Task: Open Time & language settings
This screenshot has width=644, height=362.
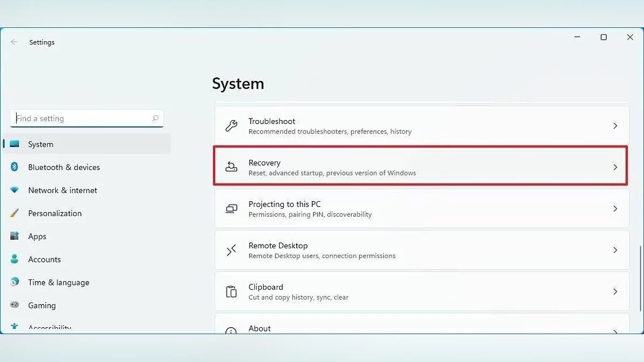Action: [87, 283]
